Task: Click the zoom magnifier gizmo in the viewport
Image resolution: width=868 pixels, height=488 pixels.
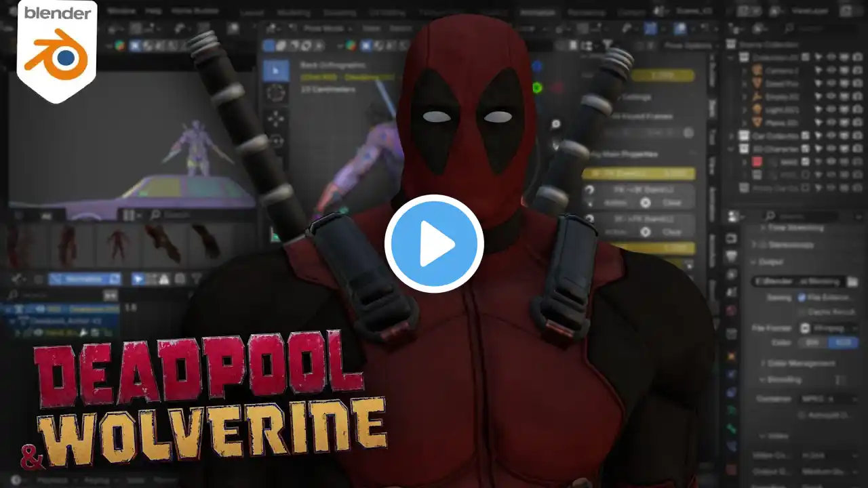Action: [x=556, y=125]
